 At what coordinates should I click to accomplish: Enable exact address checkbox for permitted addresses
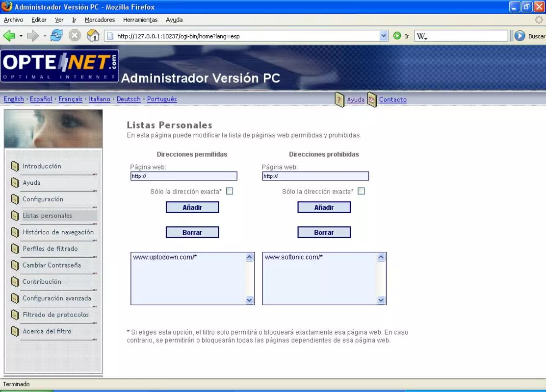(x=230, y=191)
